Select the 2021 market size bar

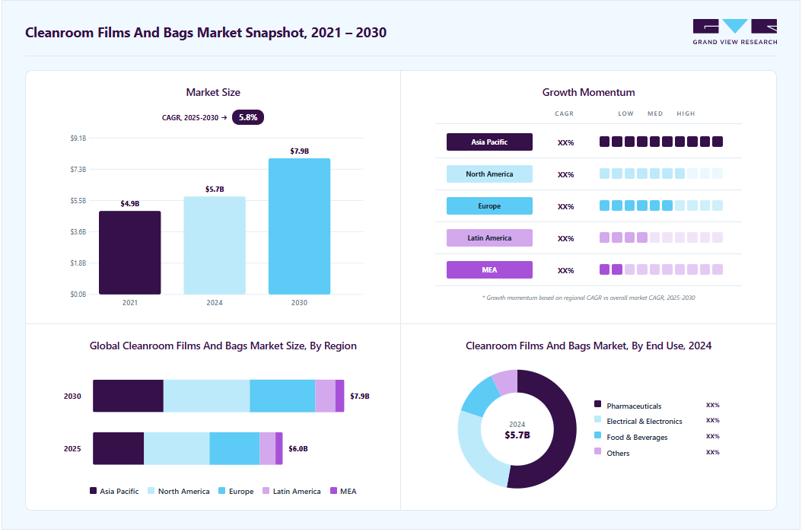click(x=130, y=252)
